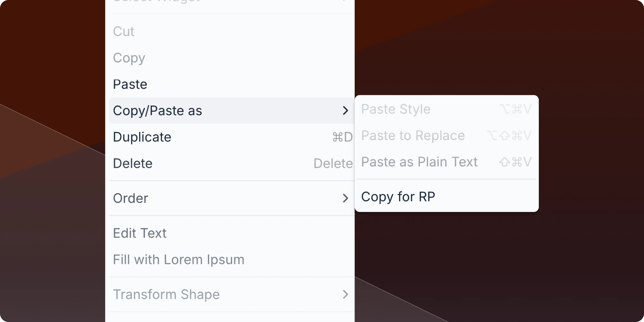Image resolution: width=644 pixels, height=322 pixels.
Task: Select the Delete menu entry label
Action: pos(133,163)
